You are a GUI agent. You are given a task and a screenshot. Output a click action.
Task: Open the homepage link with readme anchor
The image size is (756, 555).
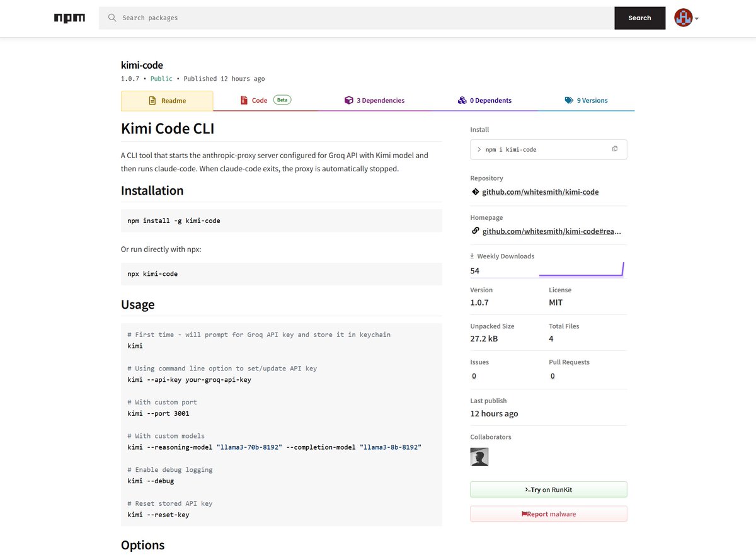[551, 231]
